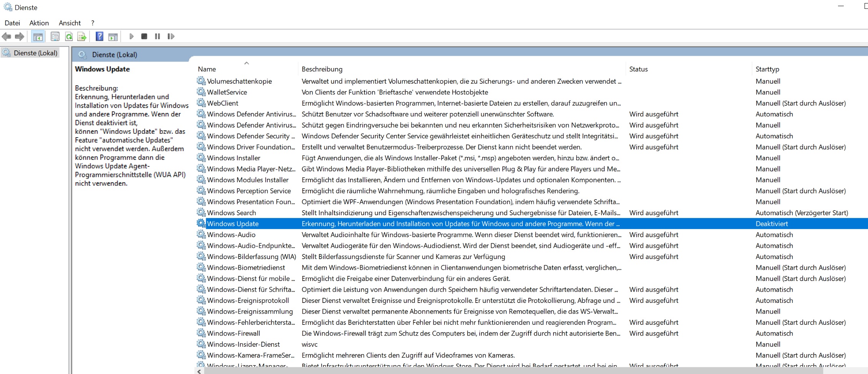Click the Export list toolbar icon

tap(82, 37)
